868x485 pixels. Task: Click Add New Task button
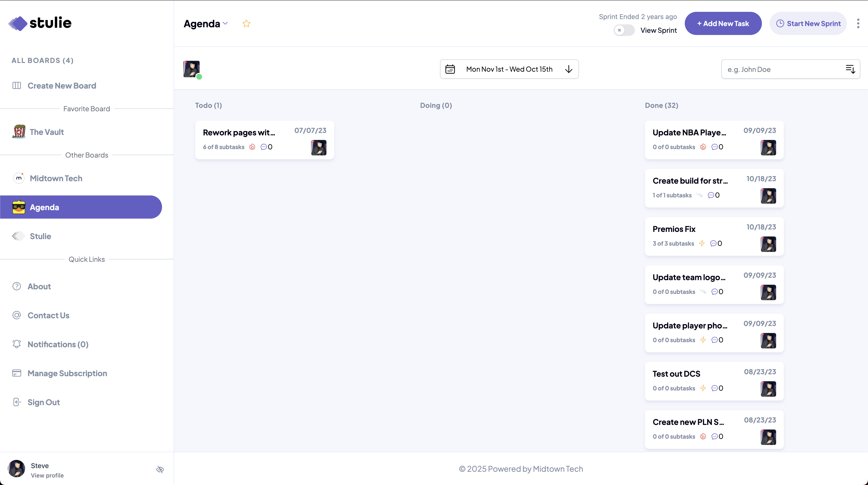(x=723, y=24)
